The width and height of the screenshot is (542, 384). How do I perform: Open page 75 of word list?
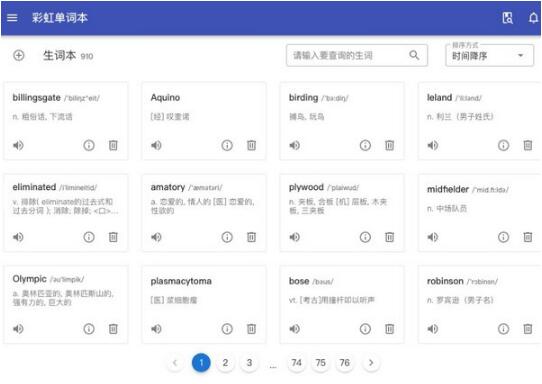(x=320, y=363)
